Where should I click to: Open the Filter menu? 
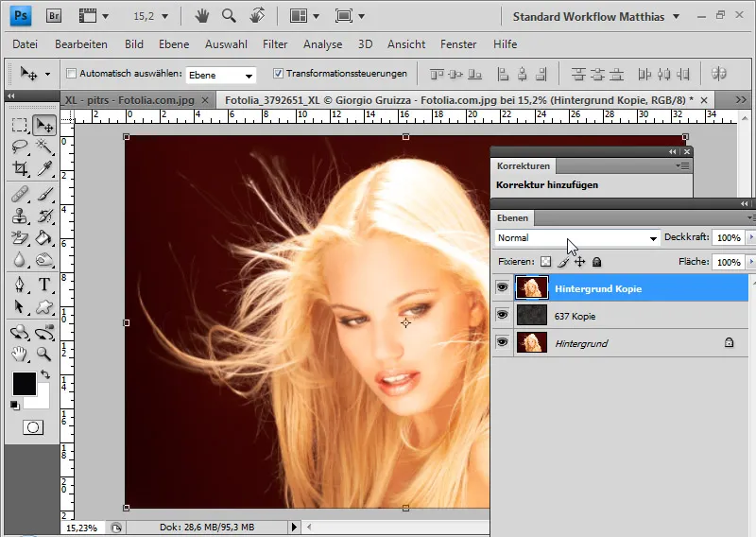275,44
